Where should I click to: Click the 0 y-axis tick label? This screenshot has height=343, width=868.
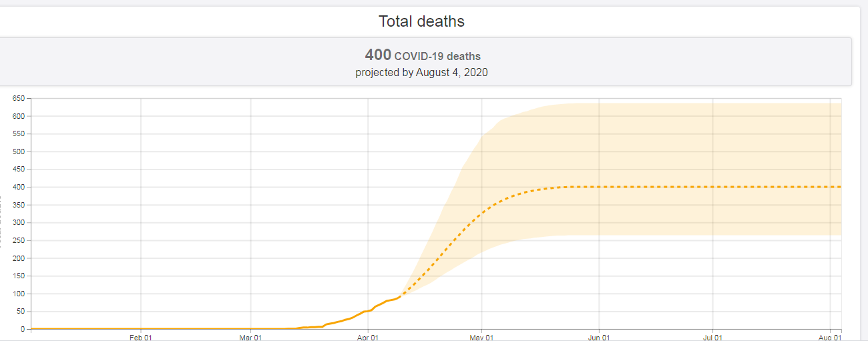pyautogui.click(x=23, y=329)
